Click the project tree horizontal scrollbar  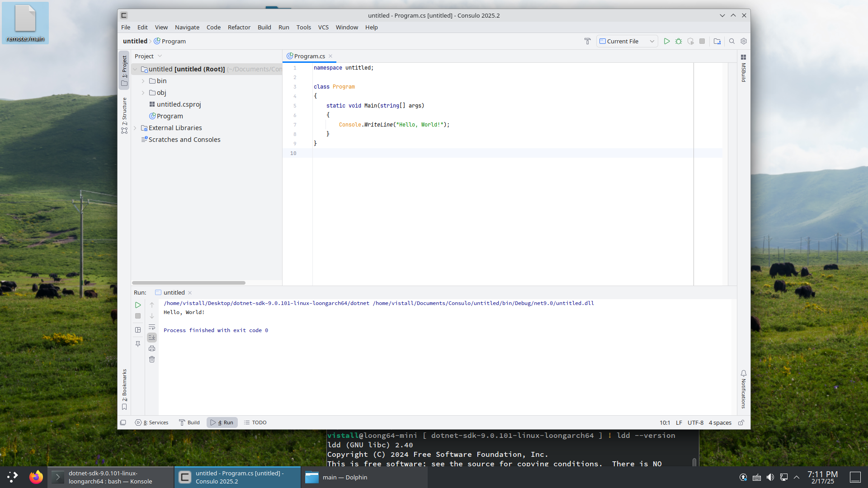pos(189,283)
